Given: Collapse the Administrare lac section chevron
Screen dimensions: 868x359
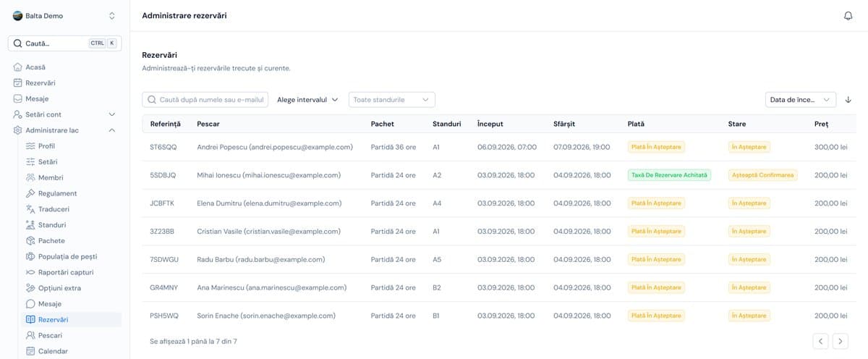Looking at the screenshot, I should click(x=112, y=130).
